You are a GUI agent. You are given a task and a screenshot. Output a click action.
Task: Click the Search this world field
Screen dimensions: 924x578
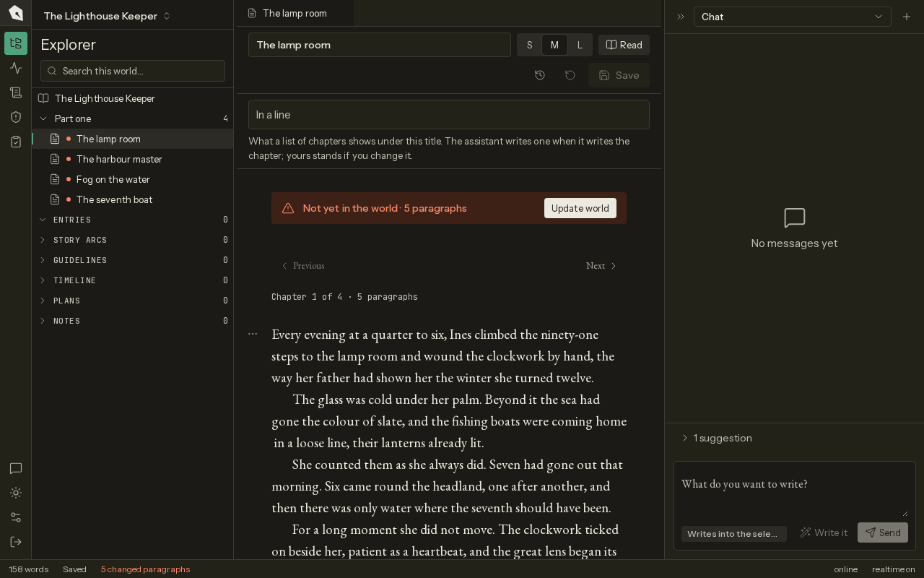click(x=133, y=71)
